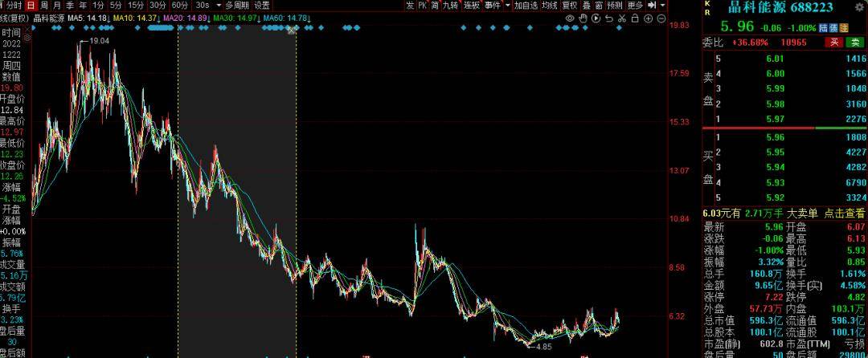The height and width of the screenshot is (358, 868).
Task: Click the K R marker beside stock name
Action: (706, 6)
